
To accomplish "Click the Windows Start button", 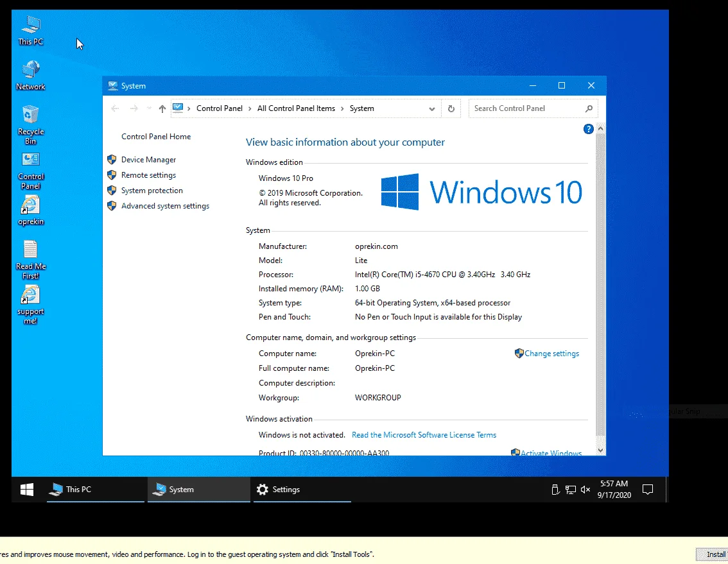I will coord(27,490).
